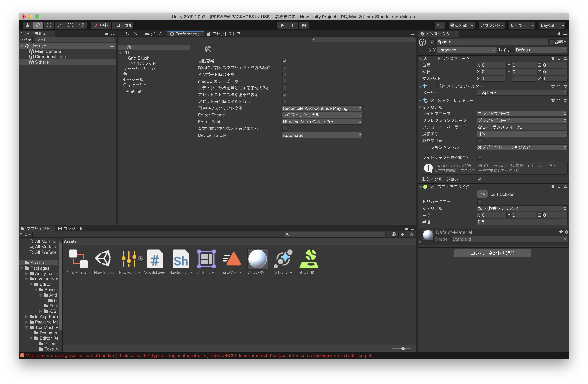Toggle the 自動更新 checkbox

pos(285,61)
